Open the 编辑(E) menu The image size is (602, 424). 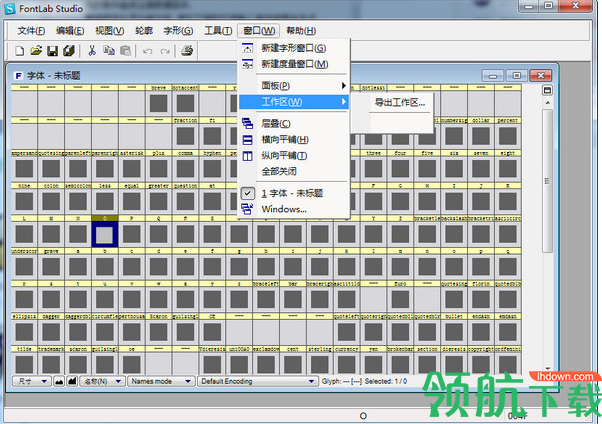click(70, 31)
